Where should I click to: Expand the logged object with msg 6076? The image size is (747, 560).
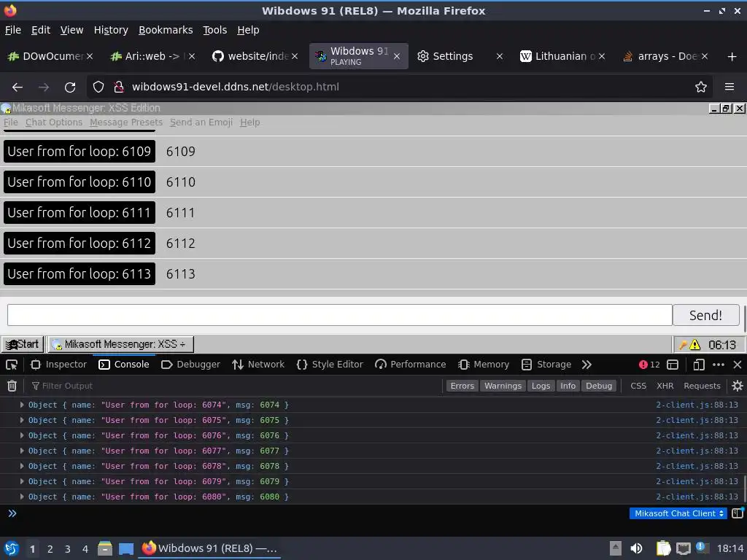(x=22, y=435)
